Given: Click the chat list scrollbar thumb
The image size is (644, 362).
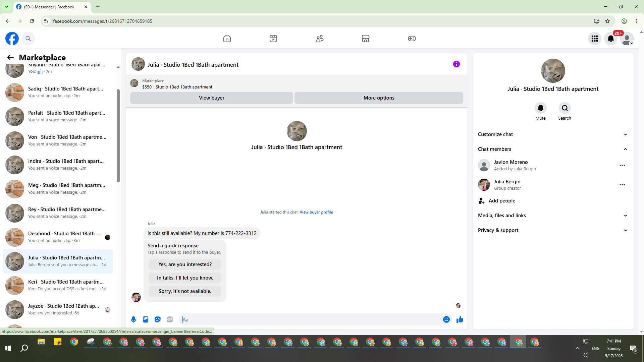Looking at the screenshot, I should tap(118, 136).
